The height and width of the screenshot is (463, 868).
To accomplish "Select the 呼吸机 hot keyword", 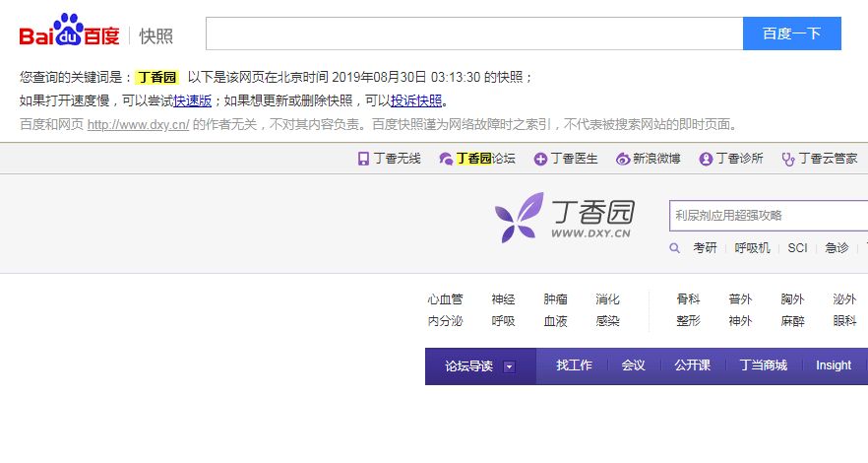I will tap(752, 248).
